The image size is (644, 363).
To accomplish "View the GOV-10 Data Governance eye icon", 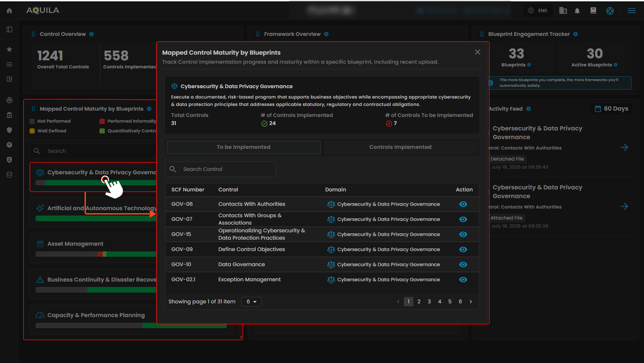I will click(x=463, y=264).
